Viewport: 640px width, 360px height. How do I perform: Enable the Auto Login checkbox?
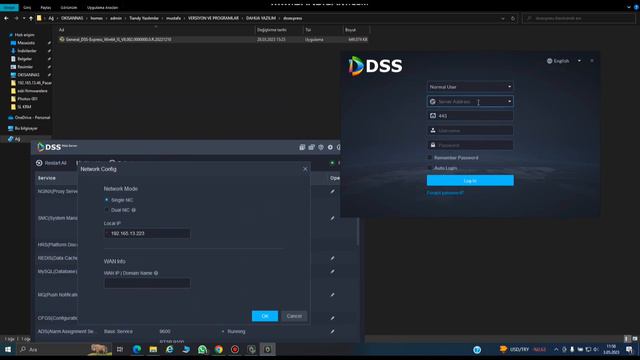(430, 168)
